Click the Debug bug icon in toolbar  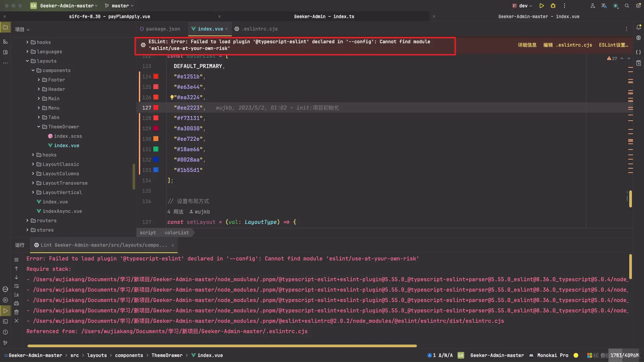(x=553, y=6)
